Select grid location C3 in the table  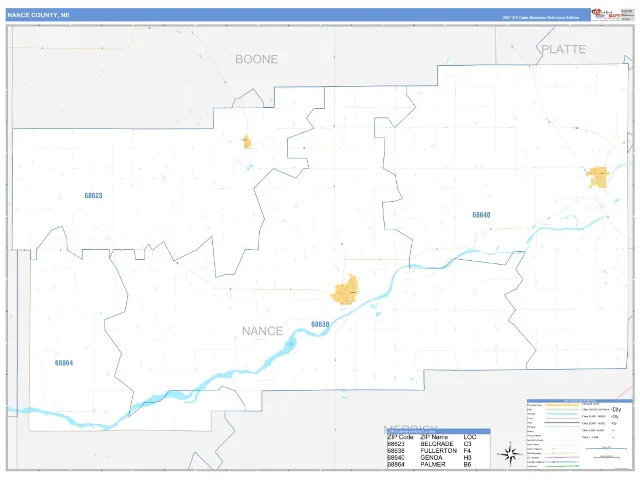[x=467, y=444]
